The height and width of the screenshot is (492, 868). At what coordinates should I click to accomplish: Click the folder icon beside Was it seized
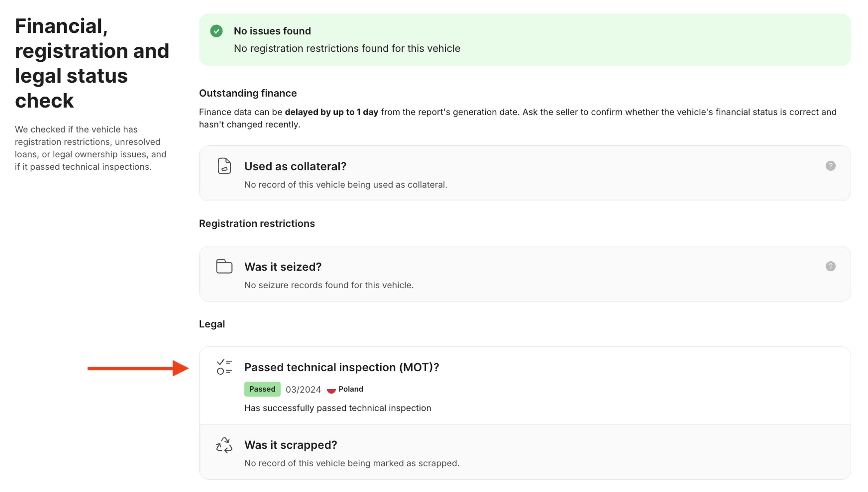(x=224, y=266)
